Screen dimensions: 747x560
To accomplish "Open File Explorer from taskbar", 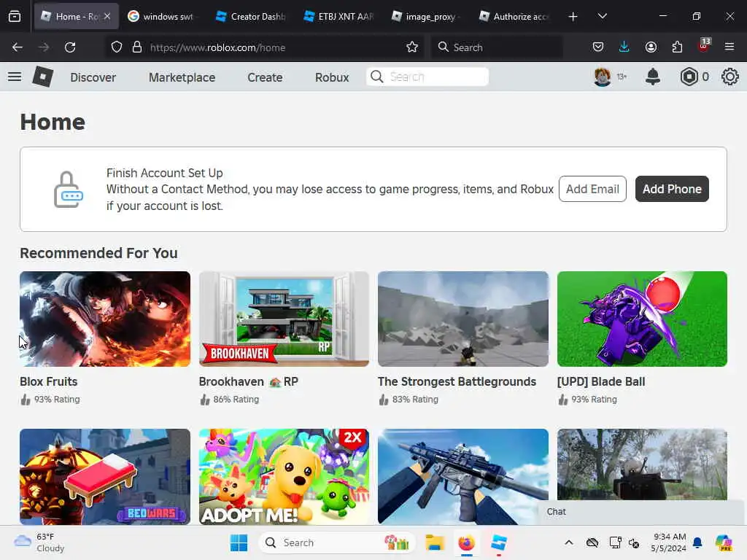I will click(435, 542).
